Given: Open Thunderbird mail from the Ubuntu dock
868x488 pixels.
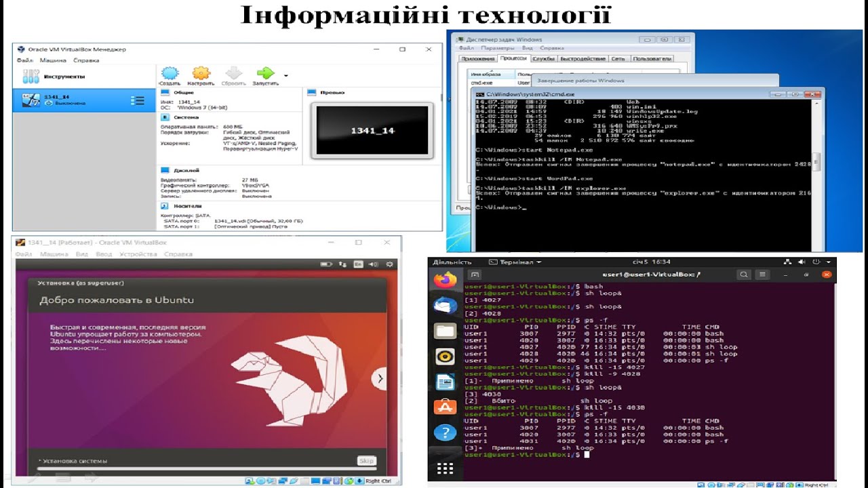Looking at the screenshot, I should point(445,306).
